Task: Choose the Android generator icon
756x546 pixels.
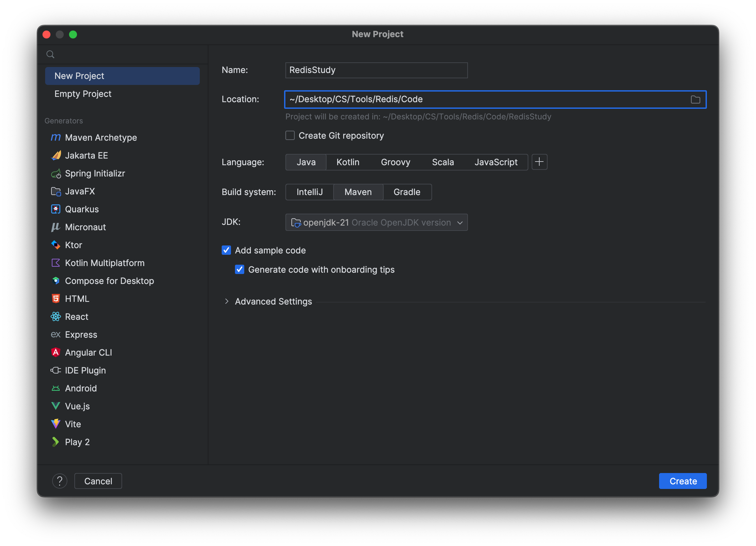Action: click(x=56, y=388)
